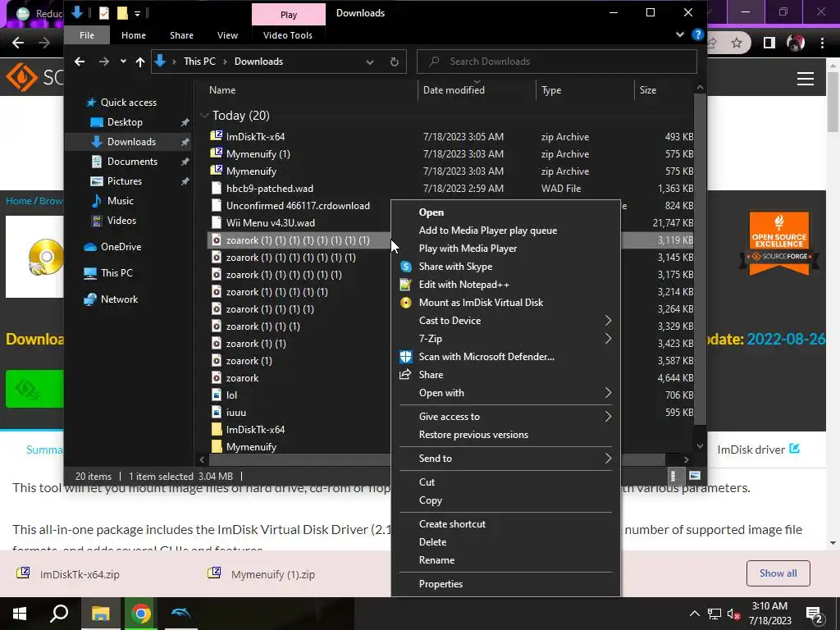
Task: Click the Explorer back arrow button
Action: [x=80, y=62]
